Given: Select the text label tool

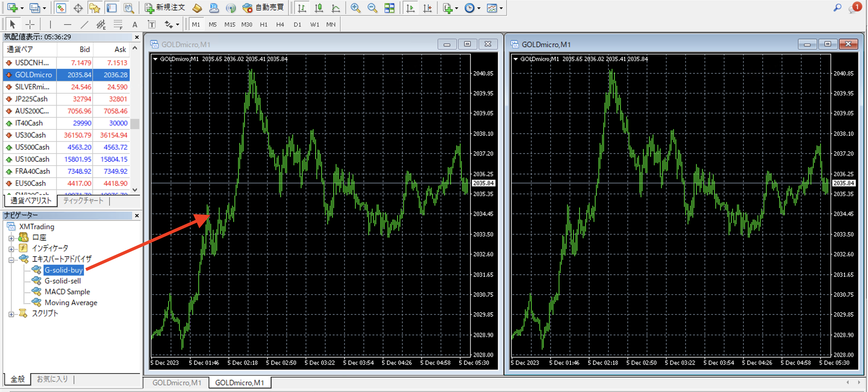Looking at the screenshot, I should click(x=152, y=24).
